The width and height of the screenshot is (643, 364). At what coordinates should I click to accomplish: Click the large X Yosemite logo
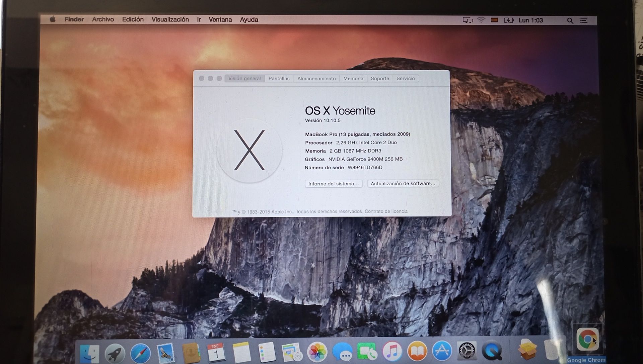coord(249,150)
